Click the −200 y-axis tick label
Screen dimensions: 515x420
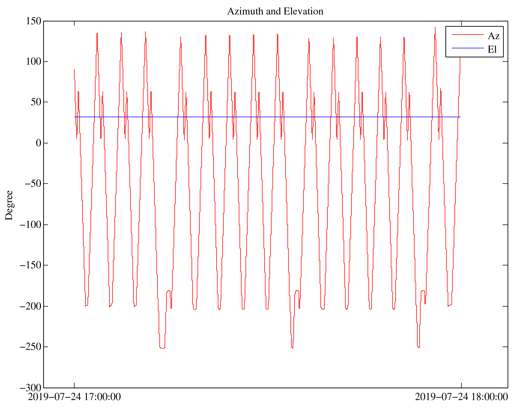pos(30,306)
